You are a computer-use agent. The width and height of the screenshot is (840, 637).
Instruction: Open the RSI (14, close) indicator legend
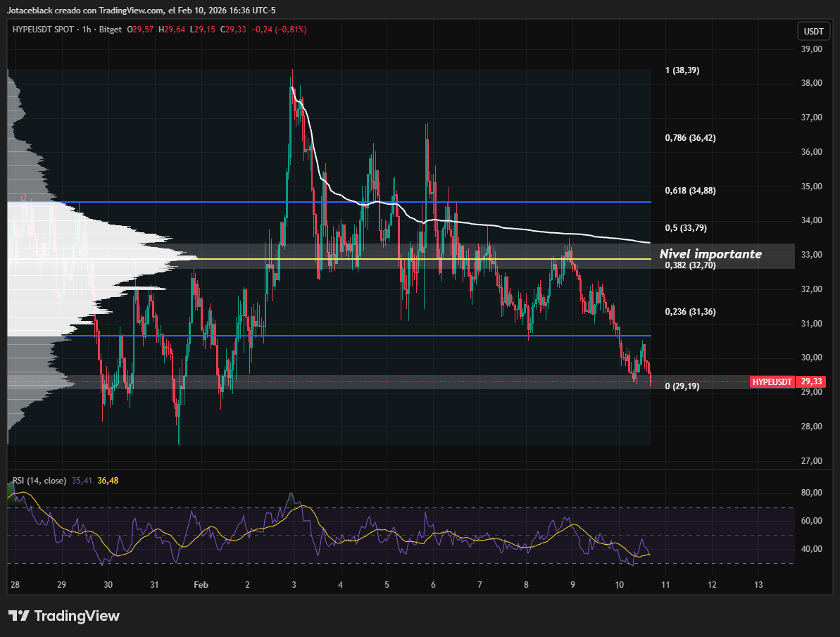(39, 481)
